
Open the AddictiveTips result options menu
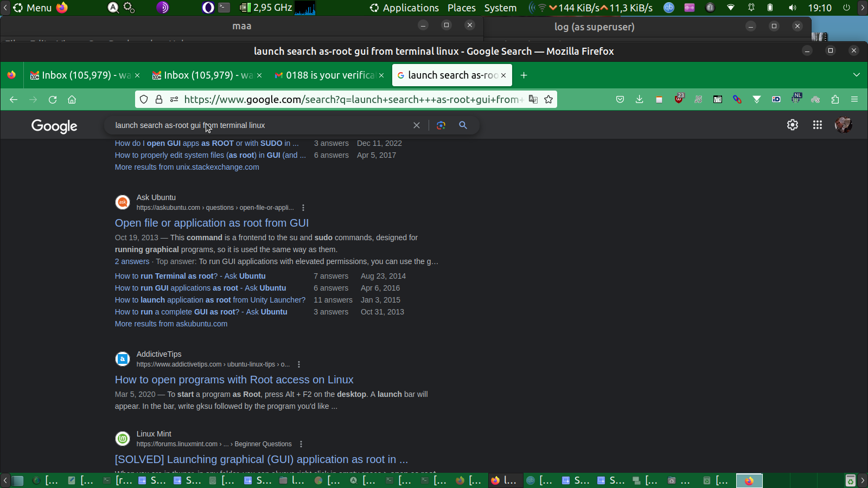tap(299, 364)
